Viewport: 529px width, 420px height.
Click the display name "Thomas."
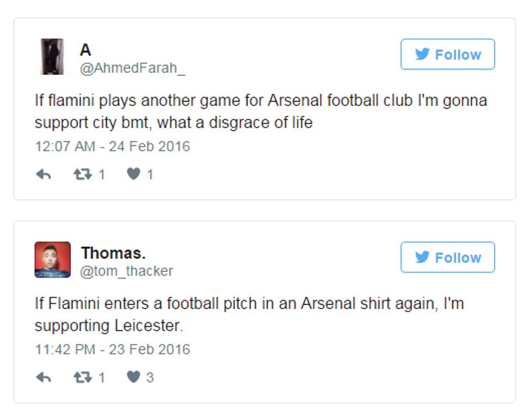click(x=113, y=253)
